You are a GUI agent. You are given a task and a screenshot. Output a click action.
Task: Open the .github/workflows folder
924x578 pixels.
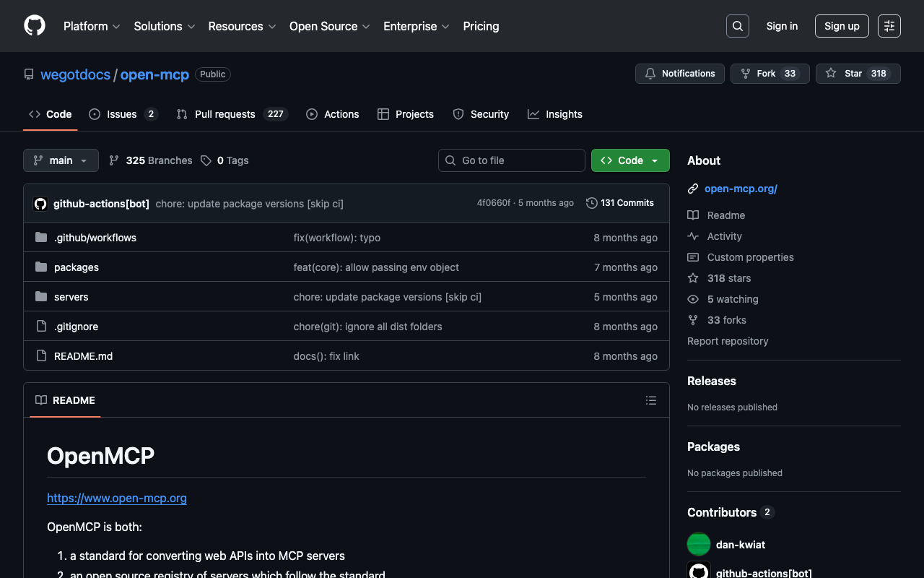[x=95, y=238]
